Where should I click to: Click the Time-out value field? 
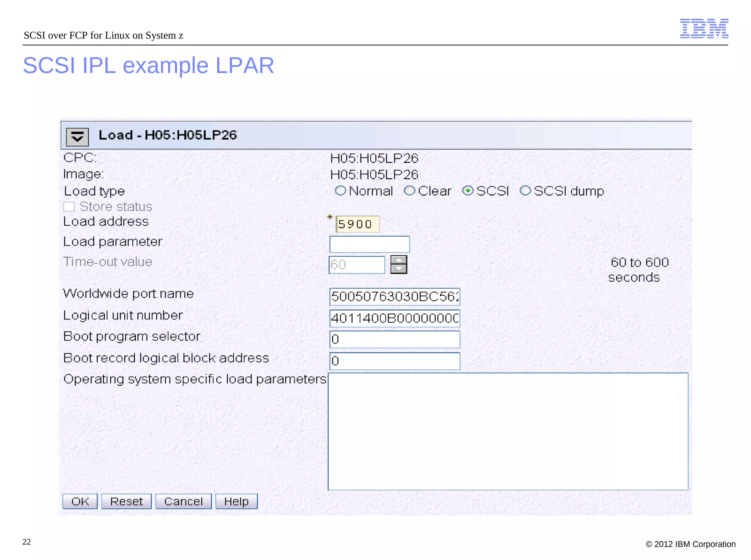(x=357, y=265)
